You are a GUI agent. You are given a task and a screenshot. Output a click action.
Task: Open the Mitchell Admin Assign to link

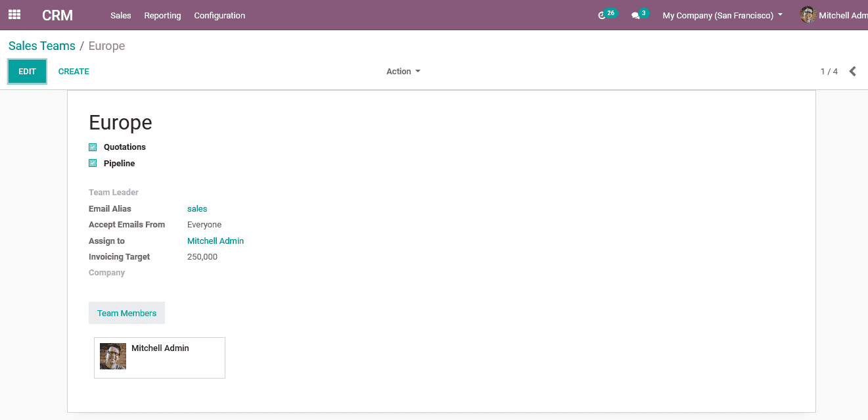pyautogui.click(x=216, y=241)
